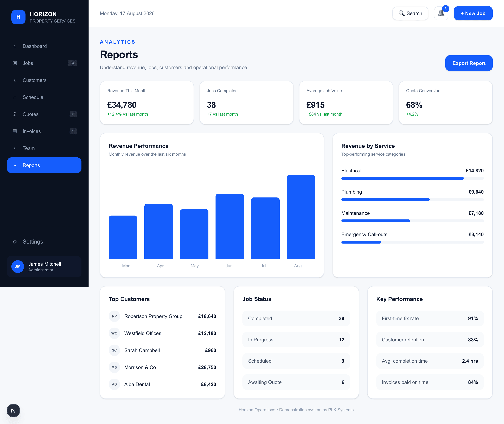
Task: Click the Awaiting Quote status row
Action: [296, 382]
